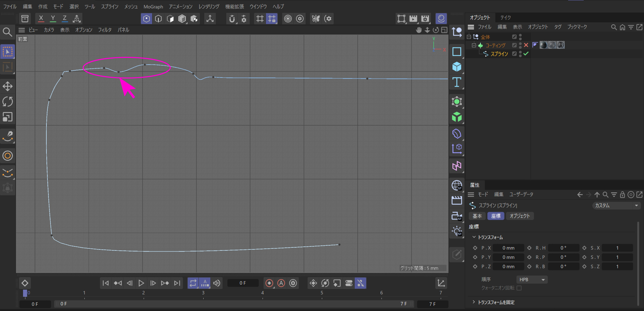
Task: Select the Scale tool
Action: pyautogui.click(x=7, y=117)
